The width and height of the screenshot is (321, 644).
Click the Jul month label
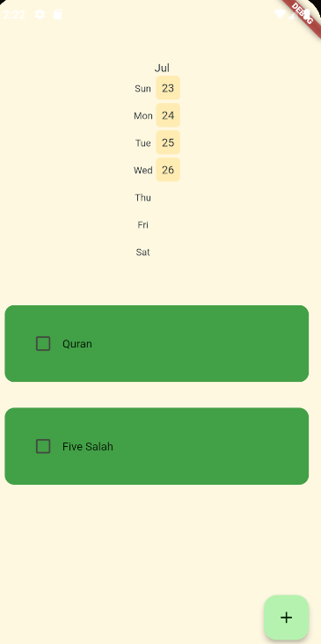(162, 68)
